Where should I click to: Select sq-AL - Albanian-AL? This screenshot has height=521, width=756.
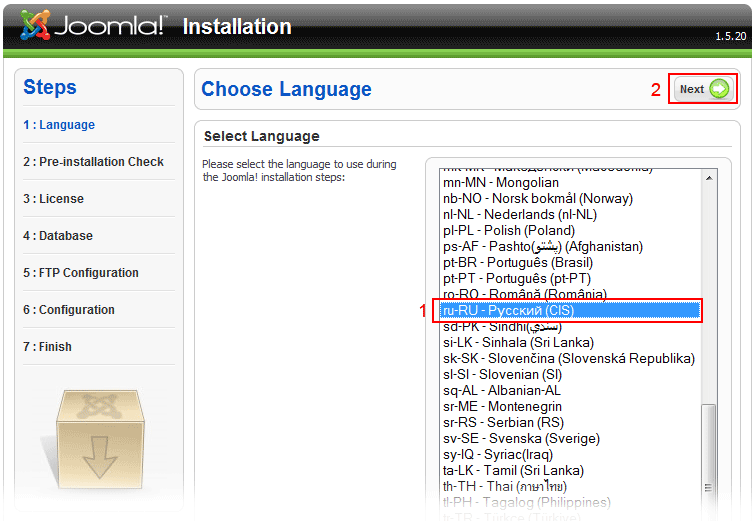[x=571, y=390]
